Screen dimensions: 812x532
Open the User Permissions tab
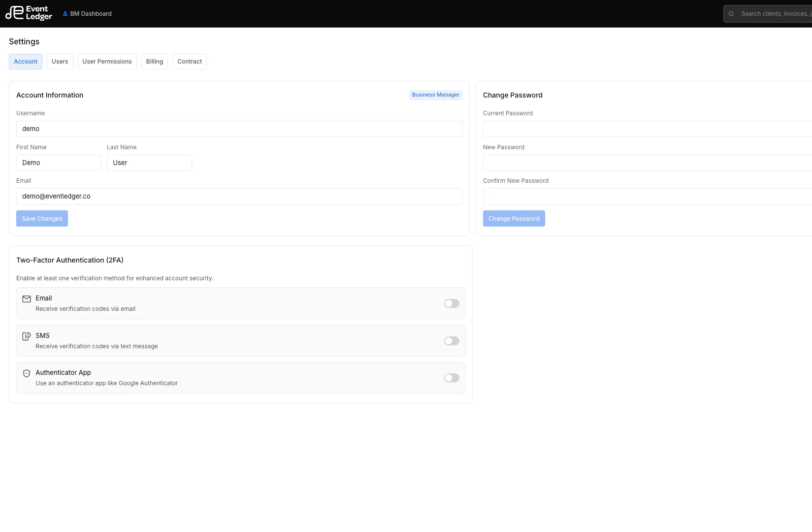click(x=107, y=62)
